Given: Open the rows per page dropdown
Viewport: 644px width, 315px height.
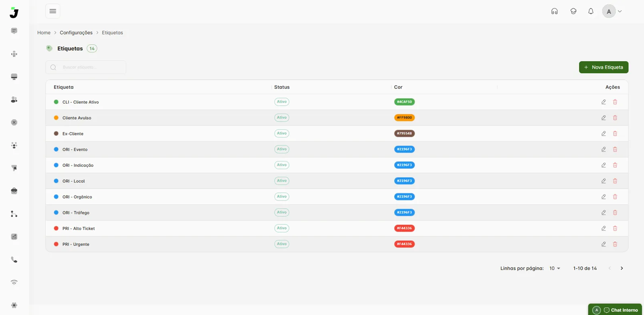Looking at the screenshot, I should [x=555, y=268].
